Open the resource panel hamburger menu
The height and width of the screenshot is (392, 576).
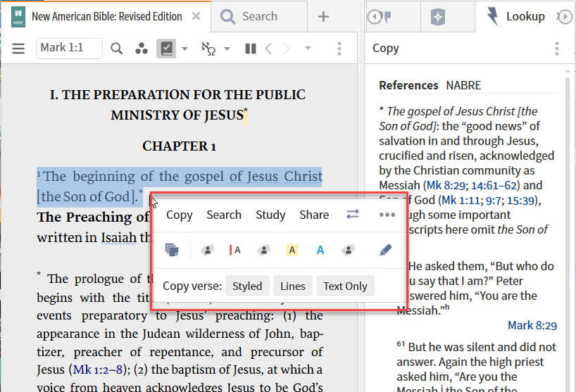18,48
